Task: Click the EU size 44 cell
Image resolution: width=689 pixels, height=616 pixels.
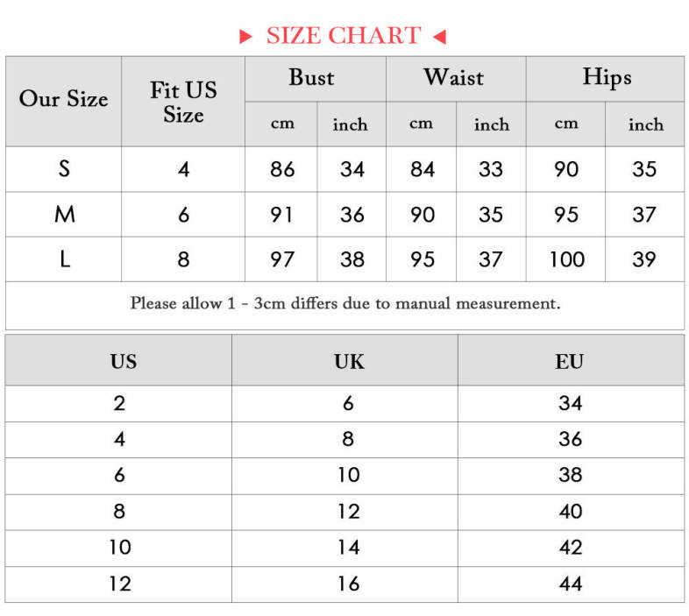Action: (x=570, y=584)
